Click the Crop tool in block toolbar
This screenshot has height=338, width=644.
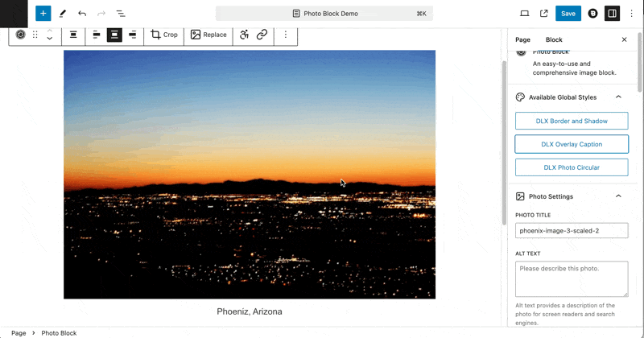164,35
